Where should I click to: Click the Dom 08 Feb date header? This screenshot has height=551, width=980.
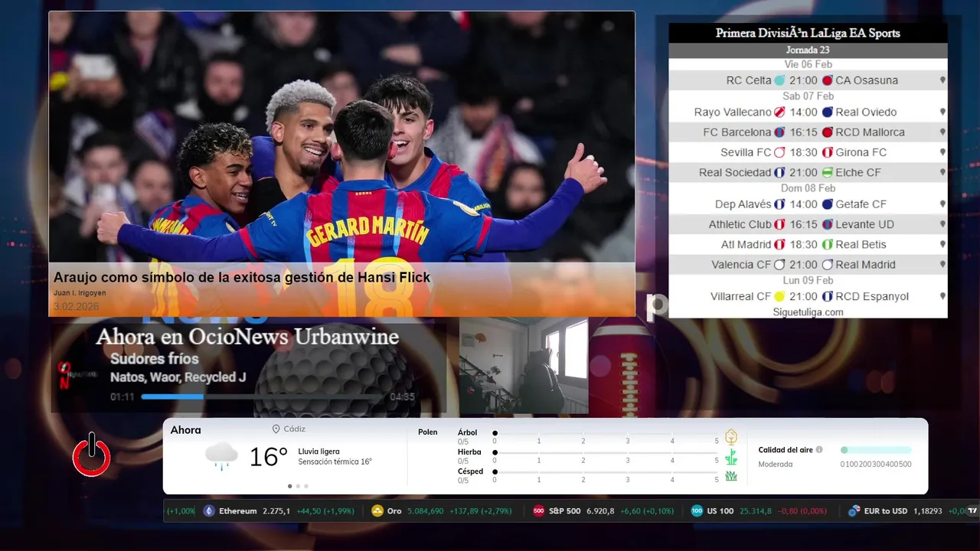808,188
